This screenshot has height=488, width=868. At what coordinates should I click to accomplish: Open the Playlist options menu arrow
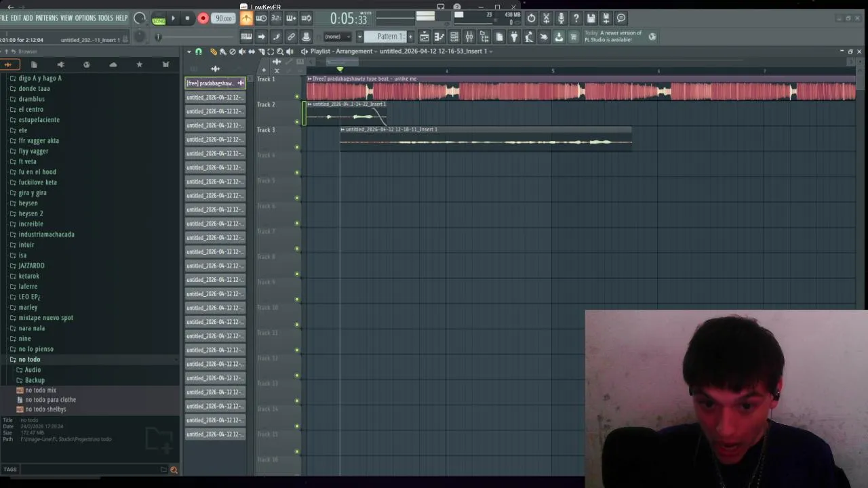[189, 52]
